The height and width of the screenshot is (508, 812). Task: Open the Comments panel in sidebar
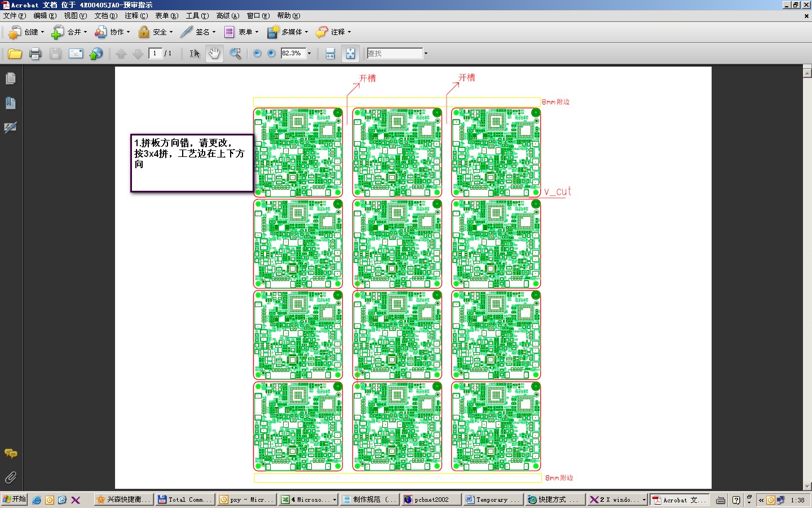click(11, 453)
